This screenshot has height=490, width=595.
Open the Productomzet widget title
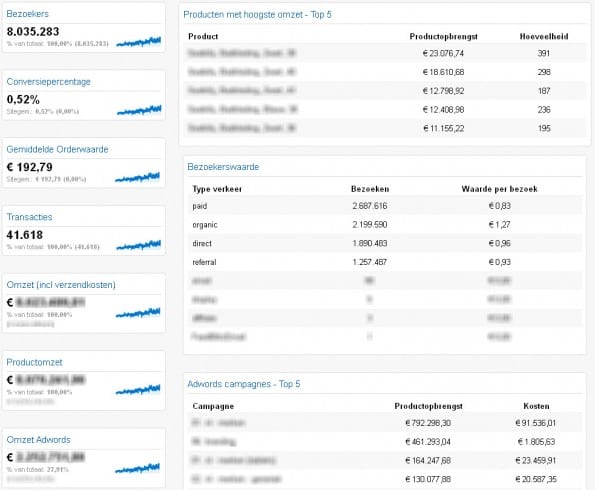click(x=34, y=362)
